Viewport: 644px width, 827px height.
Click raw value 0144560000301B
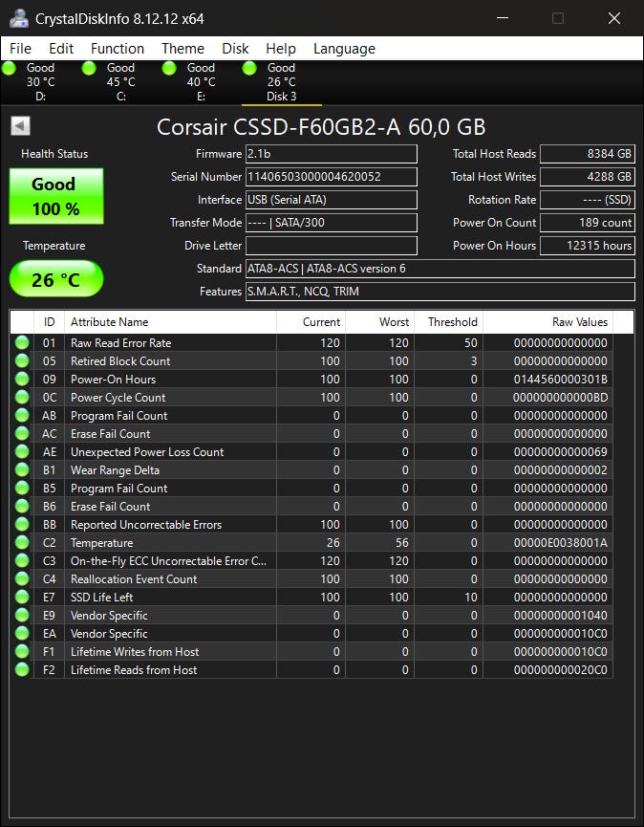click(560, 380)
